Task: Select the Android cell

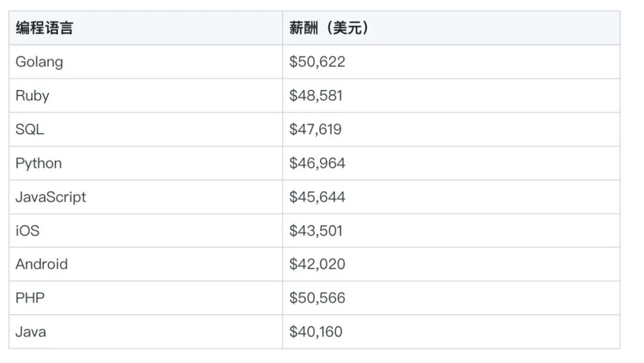Action: [x=42, y=264]
